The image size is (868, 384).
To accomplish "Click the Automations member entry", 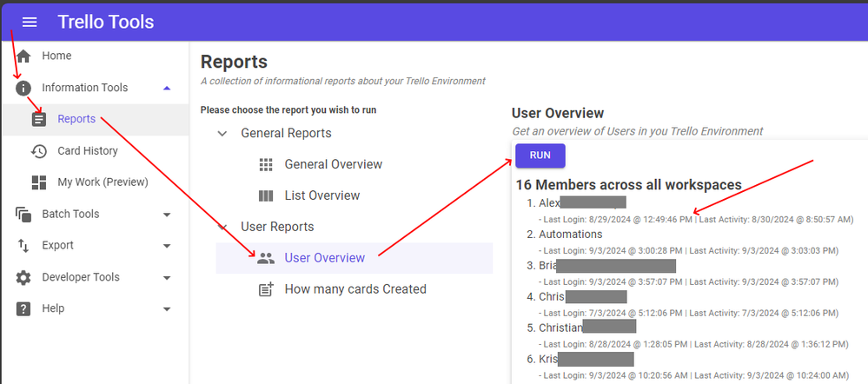I will [x=571, y=235].
